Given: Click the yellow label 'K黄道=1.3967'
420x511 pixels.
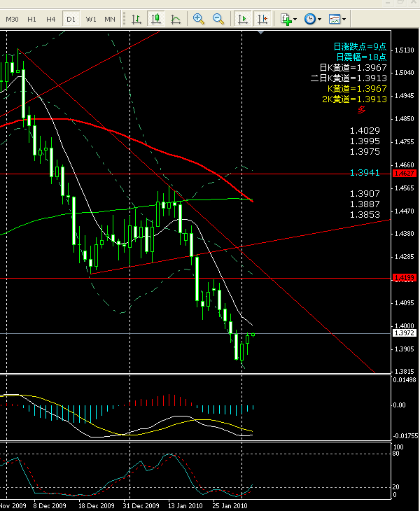Looking at the screenshot, I should 357,88.
